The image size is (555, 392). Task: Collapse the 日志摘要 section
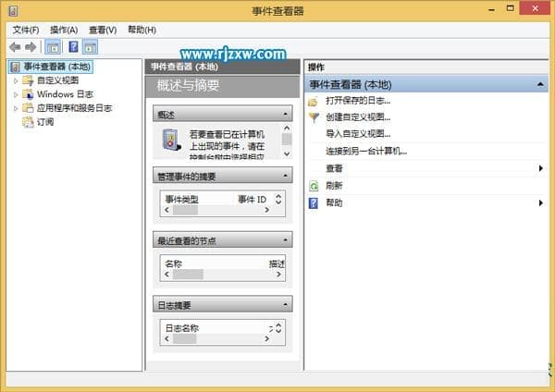(x=285, y=304)
